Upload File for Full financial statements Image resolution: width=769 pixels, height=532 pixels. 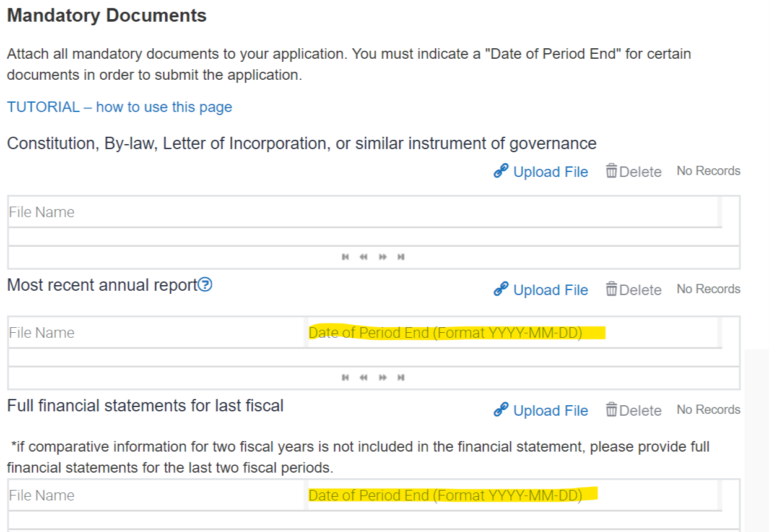click(x=541, y=411)
